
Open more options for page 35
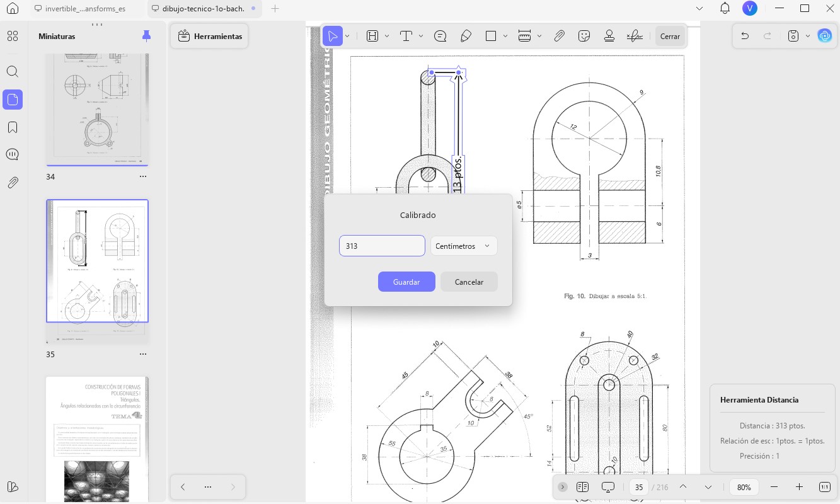point(143,354)
